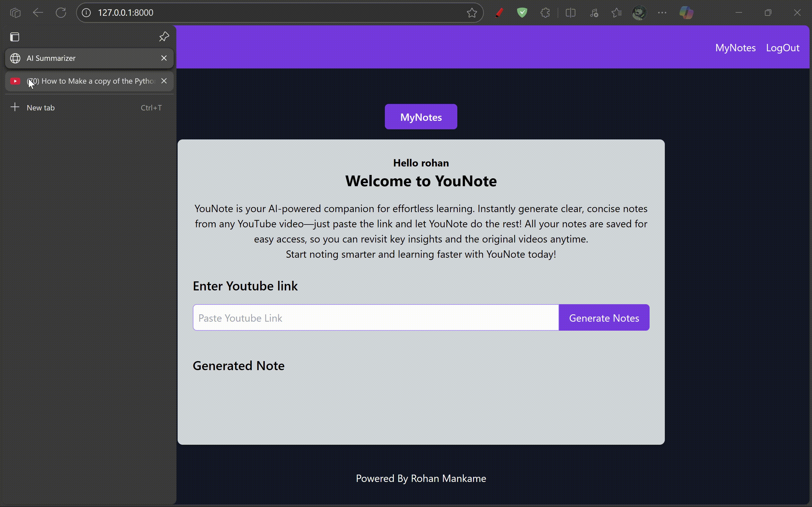The height and width of the screenshot is (507, 812).
Task: Open a New tab from sidebar
Action: tap(40, 108)
